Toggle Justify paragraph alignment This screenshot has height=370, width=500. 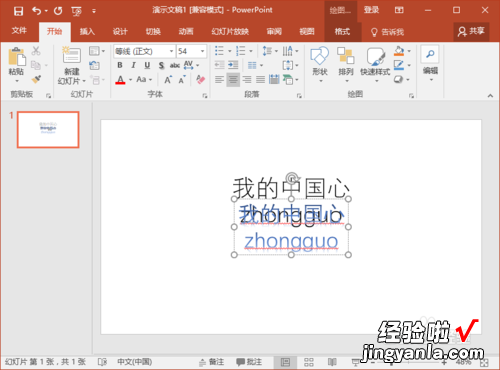[x=260, y=79]
